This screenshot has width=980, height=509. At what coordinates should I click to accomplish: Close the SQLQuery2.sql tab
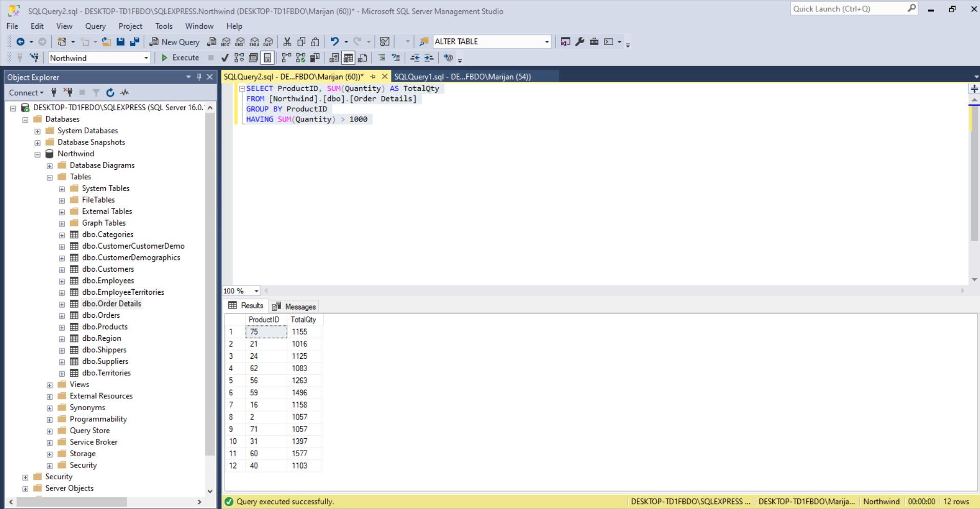[384, 77]
